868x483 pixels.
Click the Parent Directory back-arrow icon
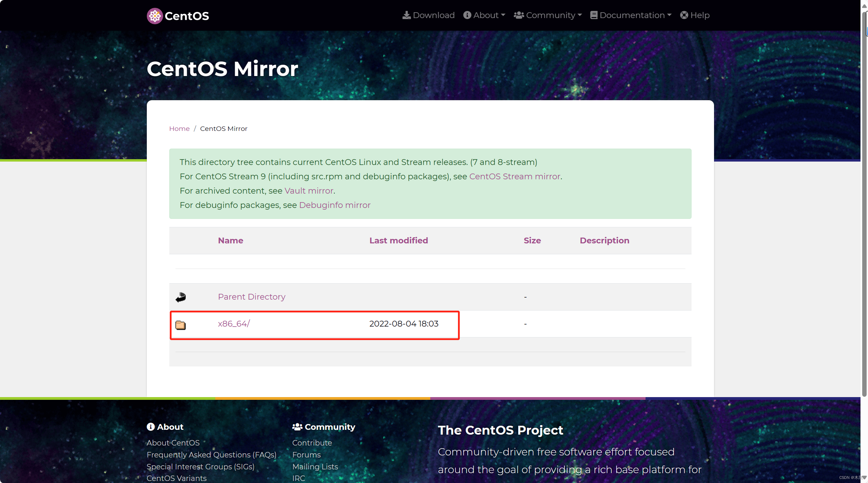[x=181, y=297]
